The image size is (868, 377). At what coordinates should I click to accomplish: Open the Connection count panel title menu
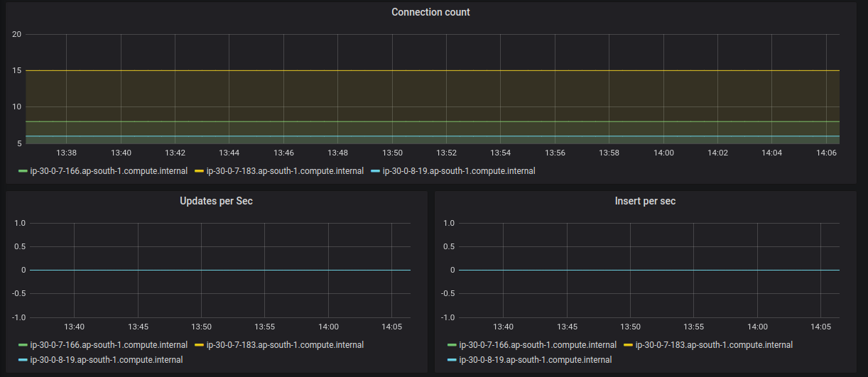430,12
